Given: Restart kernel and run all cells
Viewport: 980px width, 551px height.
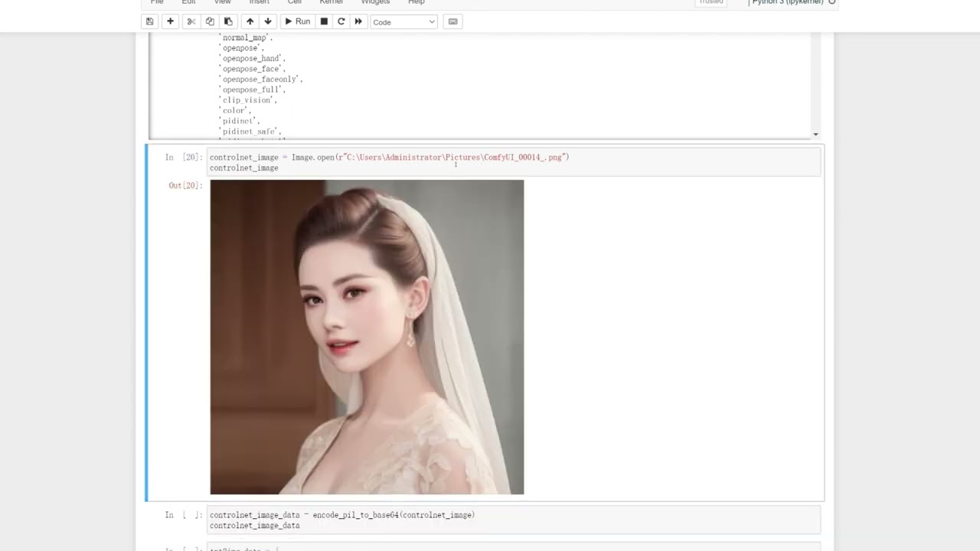Looking at the screenshot, I should [358, 21].
